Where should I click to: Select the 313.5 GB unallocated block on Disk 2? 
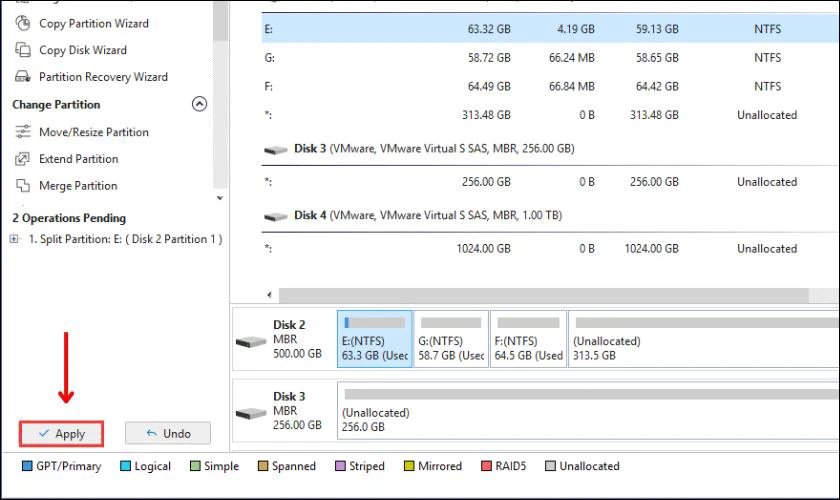tap(704, 339)
